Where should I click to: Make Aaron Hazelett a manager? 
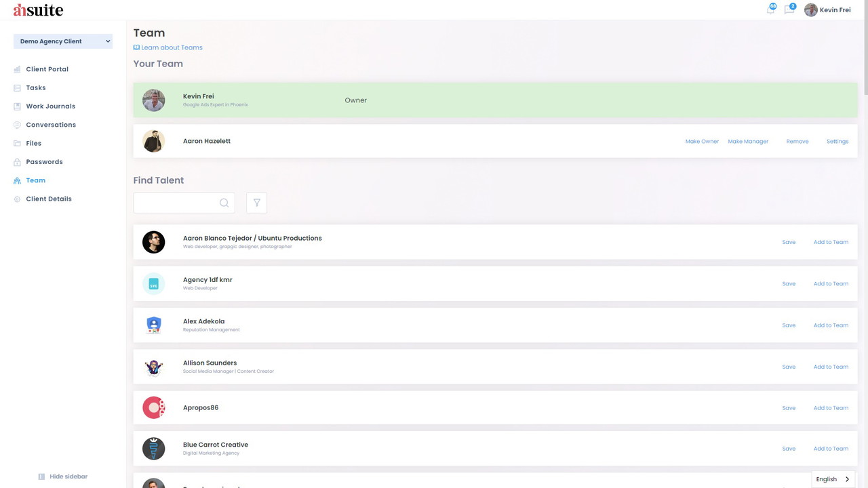748,142
